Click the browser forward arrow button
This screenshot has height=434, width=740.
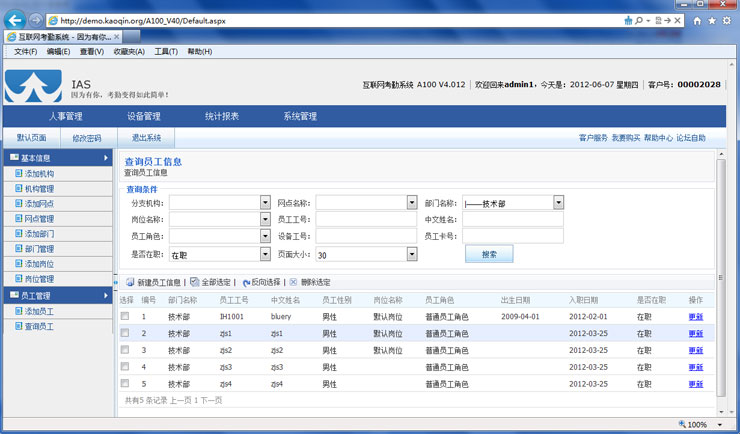(x=35, y=20)
